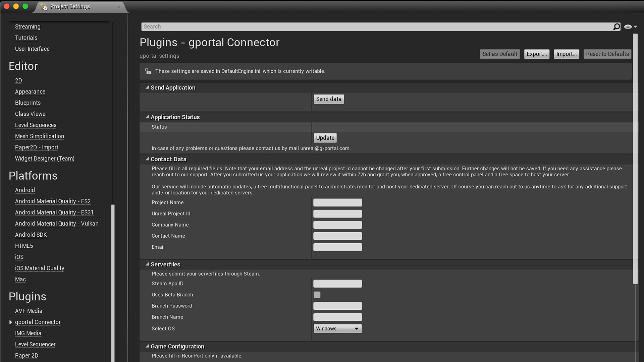Image resolution: width=644 pixels, height=362 pixels.
Task: Click the Email input field
Action: pos(337,247)
